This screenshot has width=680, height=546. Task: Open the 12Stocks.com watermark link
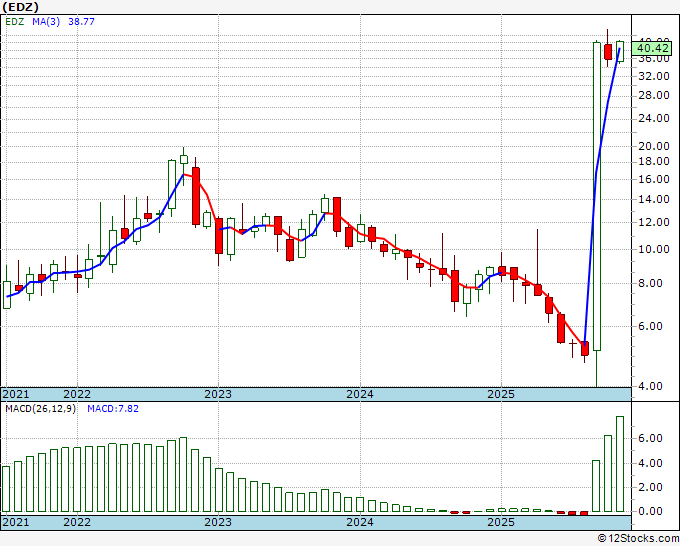click(x=637, y=538)
